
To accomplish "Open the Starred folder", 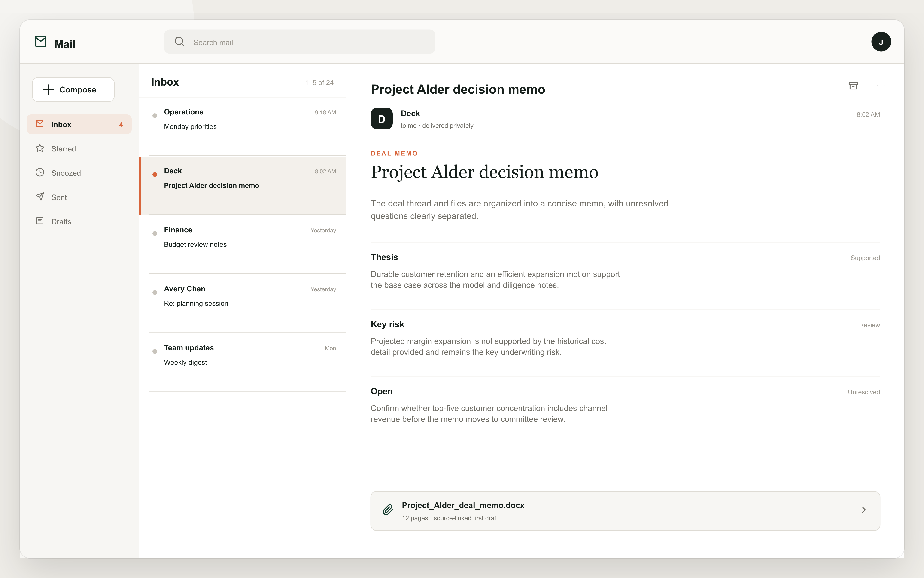I will click(x=79, y=149).
